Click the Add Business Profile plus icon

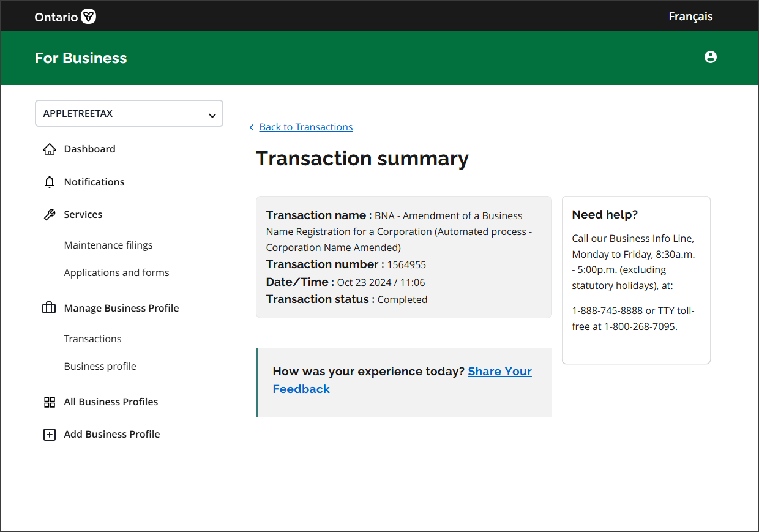(x=50, y=435)
